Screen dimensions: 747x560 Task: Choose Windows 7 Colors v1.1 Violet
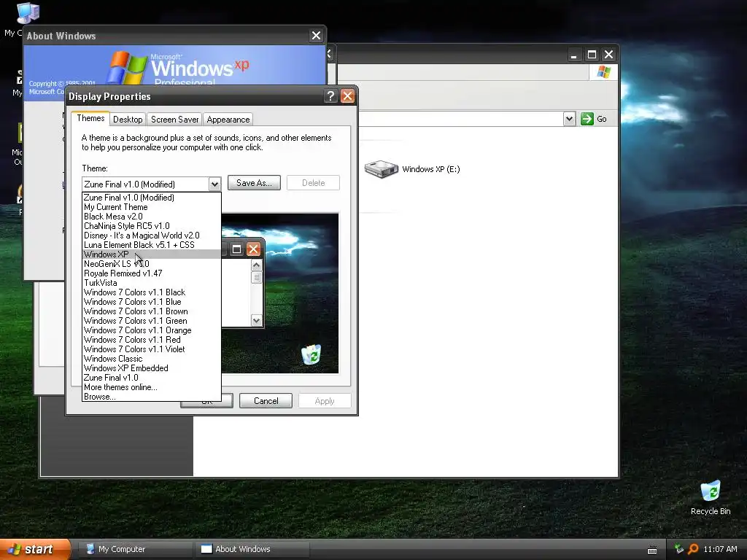pyautogui.click(x=152, y=349)
